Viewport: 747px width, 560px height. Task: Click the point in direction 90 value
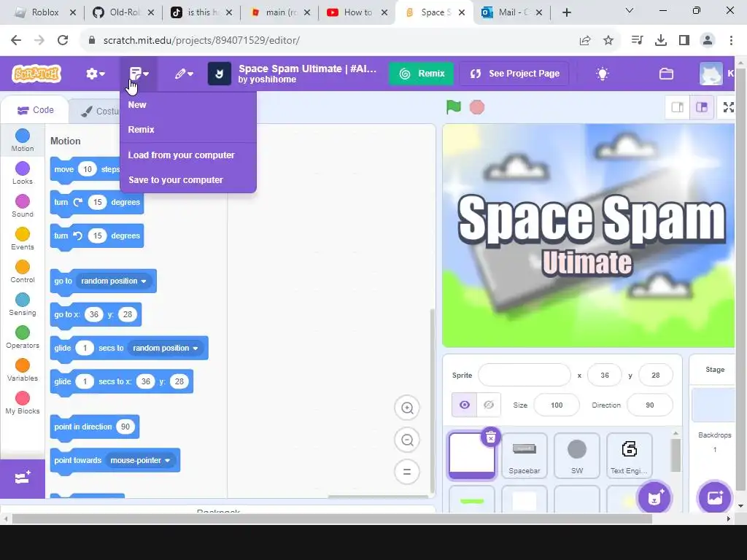(x=125, y=427)
